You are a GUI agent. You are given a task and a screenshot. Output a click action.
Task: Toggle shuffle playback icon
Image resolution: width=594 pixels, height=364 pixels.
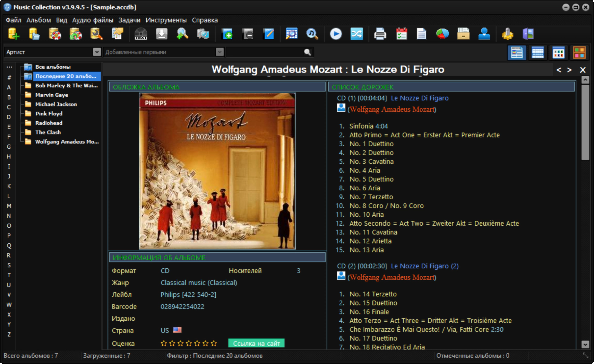point(356,34)
